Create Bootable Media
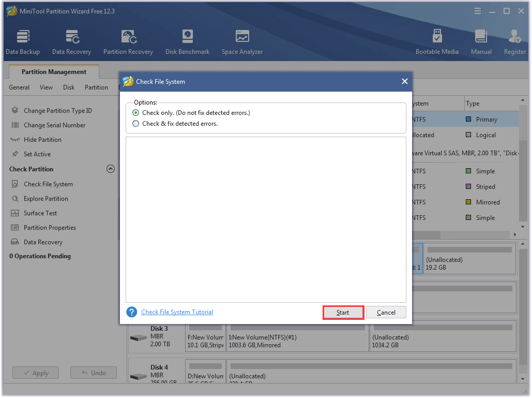The width and height of the screenshot is (532, 398). point(437,42)
